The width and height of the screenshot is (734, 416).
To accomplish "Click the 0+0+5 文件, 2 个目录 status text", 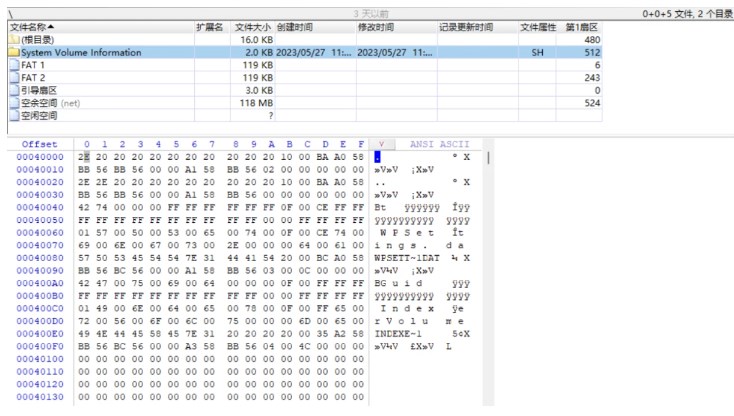I will (687, 14).
